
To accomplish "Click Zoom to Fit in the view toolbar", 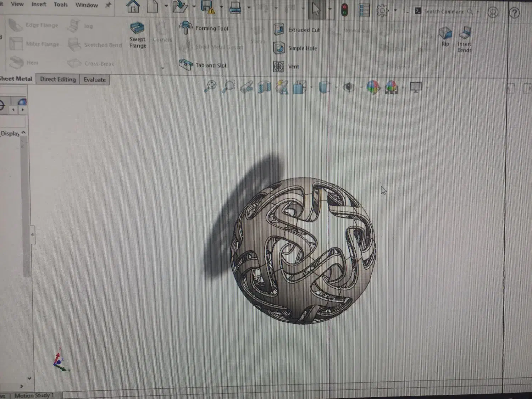I will [211, 87].
